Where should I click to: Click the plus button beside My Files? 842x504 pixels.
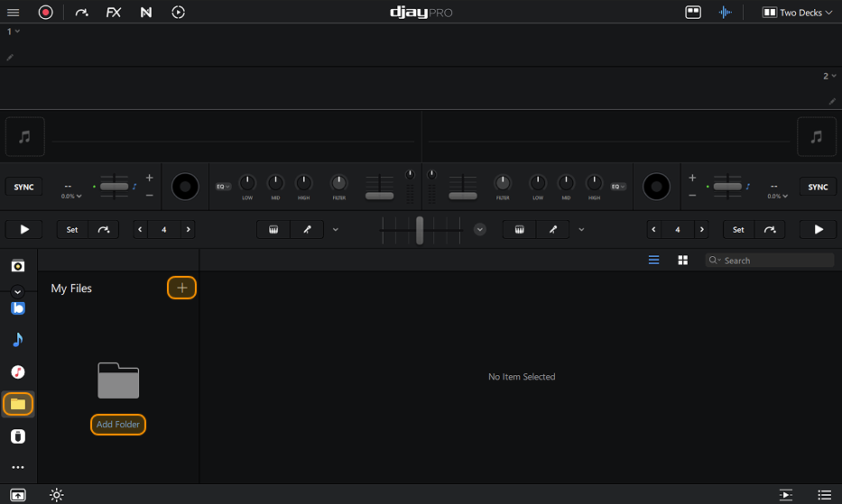point(181,288)
